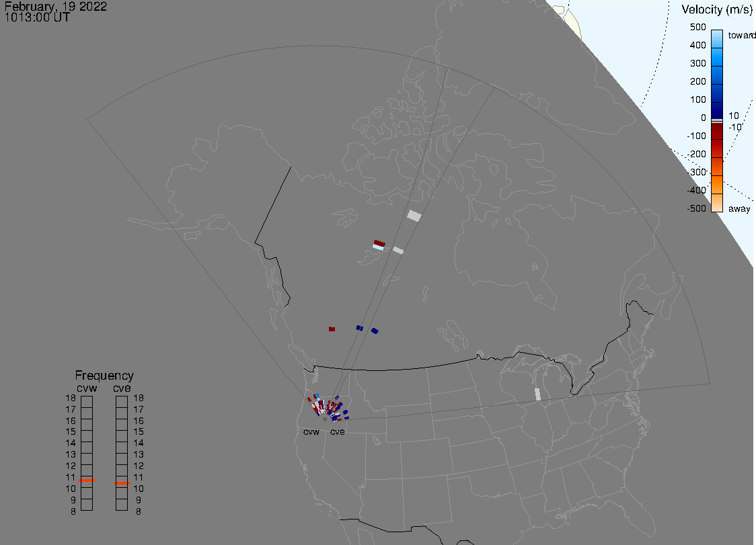Pick the 300–400 sky blue swatch

pyautogui.click(x=717, y=56)
